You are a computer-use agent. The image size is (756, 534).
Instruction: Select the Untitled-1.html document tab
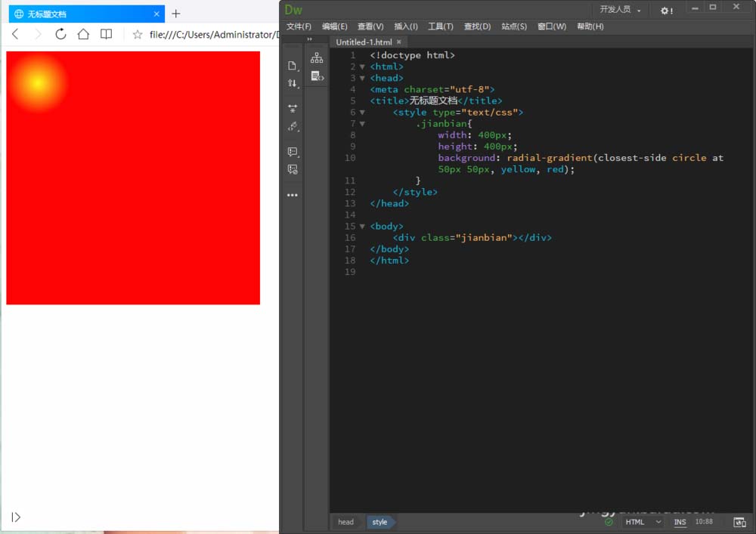click(x=364, y=42)
